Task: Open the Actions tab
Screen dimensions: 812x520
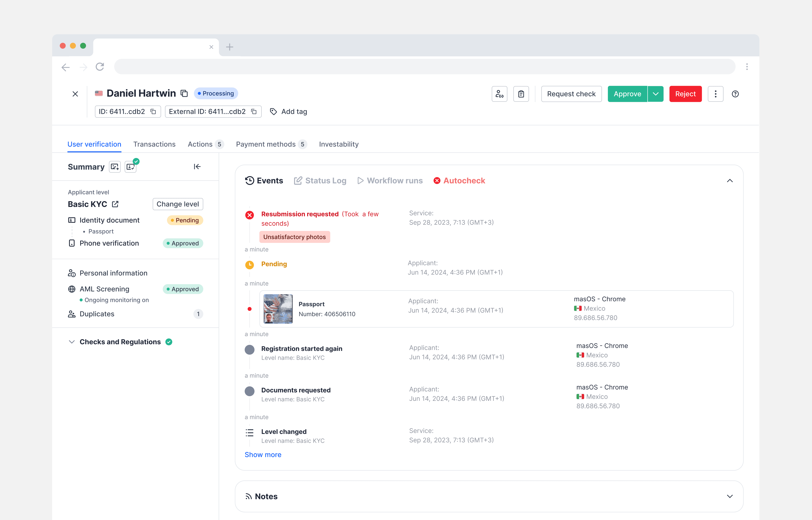Action: 205,144
